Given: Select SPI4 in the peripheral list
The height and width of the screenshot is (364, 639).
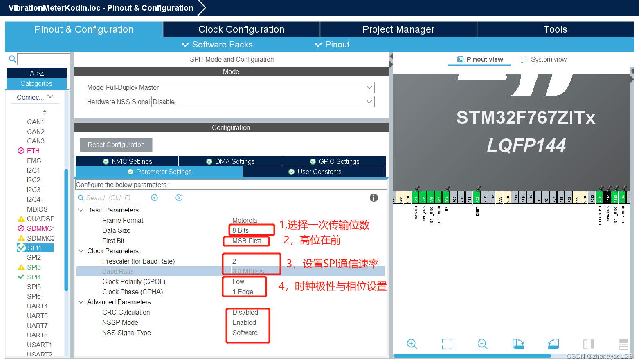Looking at the screenshot, I should point(34,277).
